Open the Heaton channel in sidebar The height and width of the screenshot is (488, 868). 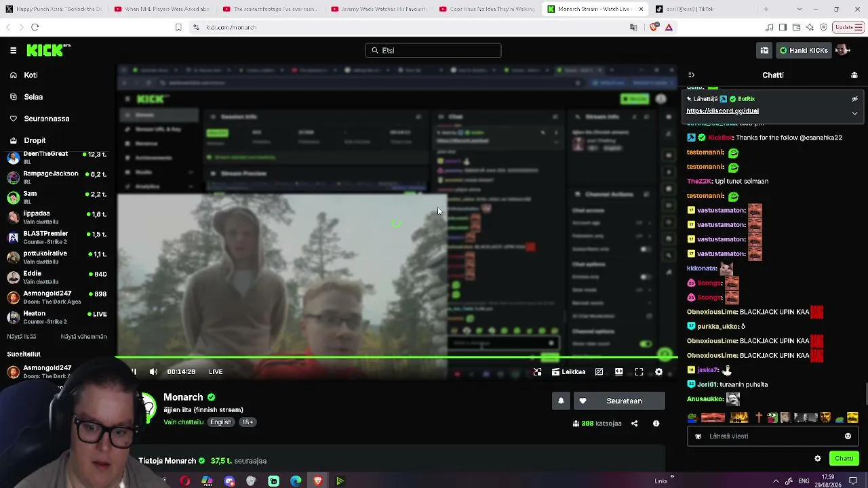pos(57,317)
